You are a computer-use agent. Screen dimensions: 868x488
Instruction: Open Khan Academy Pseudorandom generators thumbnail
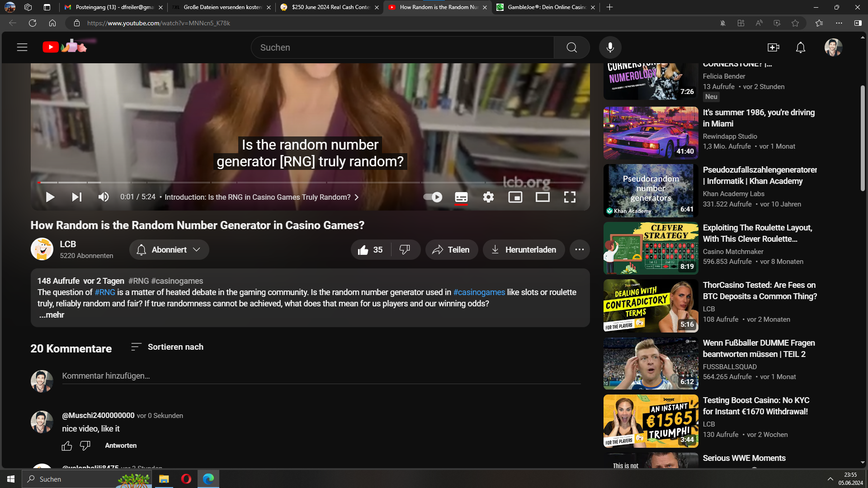pyautogui.click(x=651, y=191)
